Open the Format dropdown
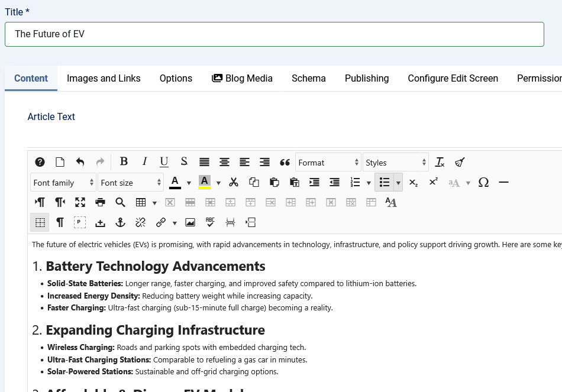This screenshot has height=392, width=562. click(328, 163)
